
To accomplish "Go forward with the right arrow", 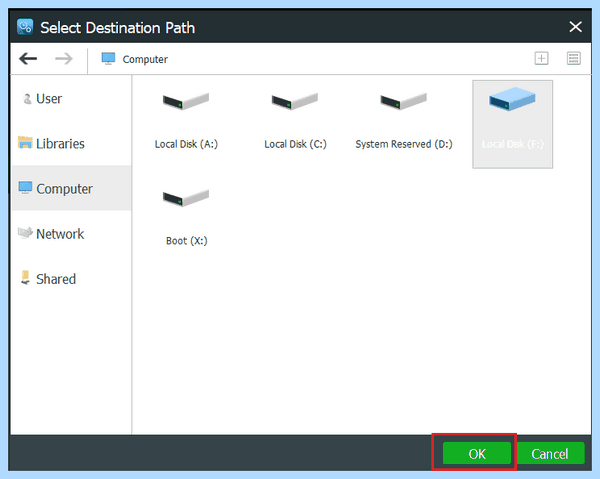I will pyautogui.click(x=64, y=59).
